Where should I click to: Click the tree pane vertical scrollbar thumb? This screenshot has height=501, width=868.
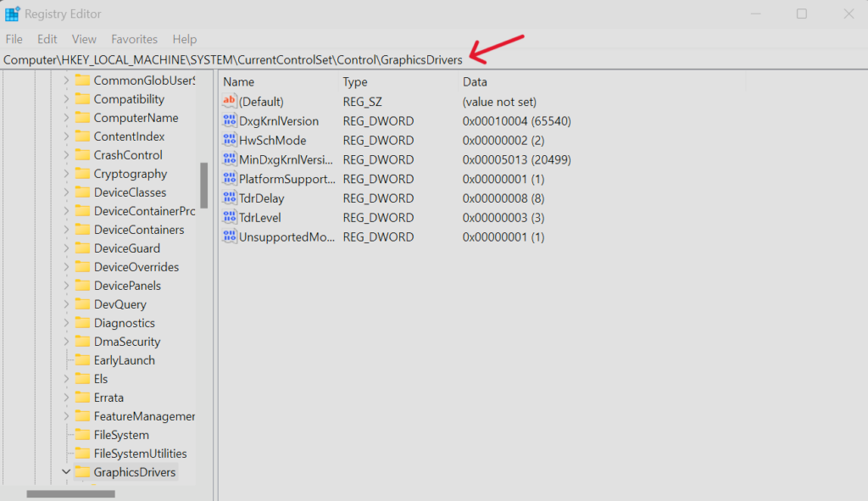(203, 186)
